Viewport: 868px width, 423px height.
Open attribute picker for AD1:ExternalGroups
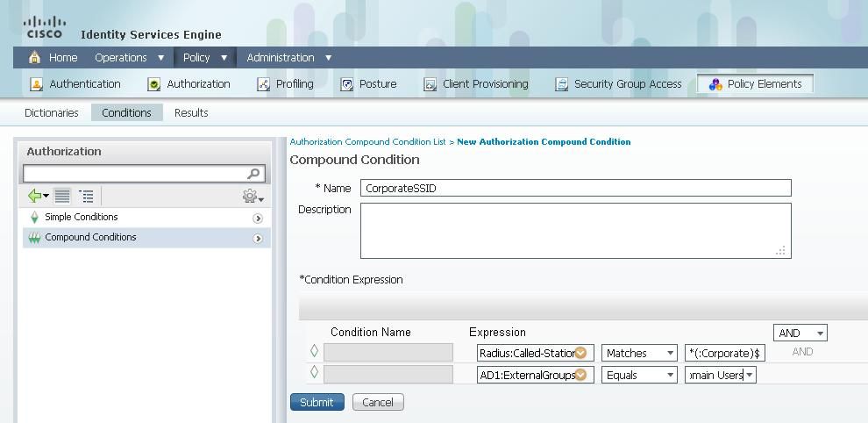(580, 375)
